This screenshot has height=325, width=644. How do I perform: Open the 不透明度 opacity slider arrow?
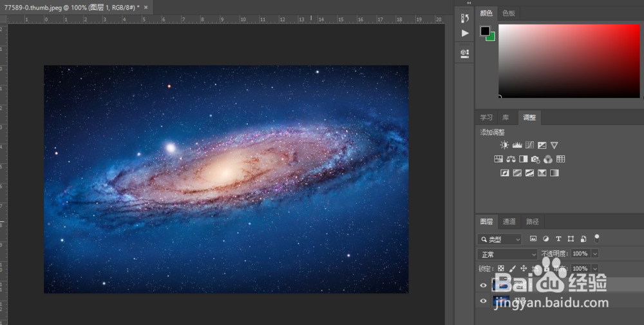coord(594,254)
